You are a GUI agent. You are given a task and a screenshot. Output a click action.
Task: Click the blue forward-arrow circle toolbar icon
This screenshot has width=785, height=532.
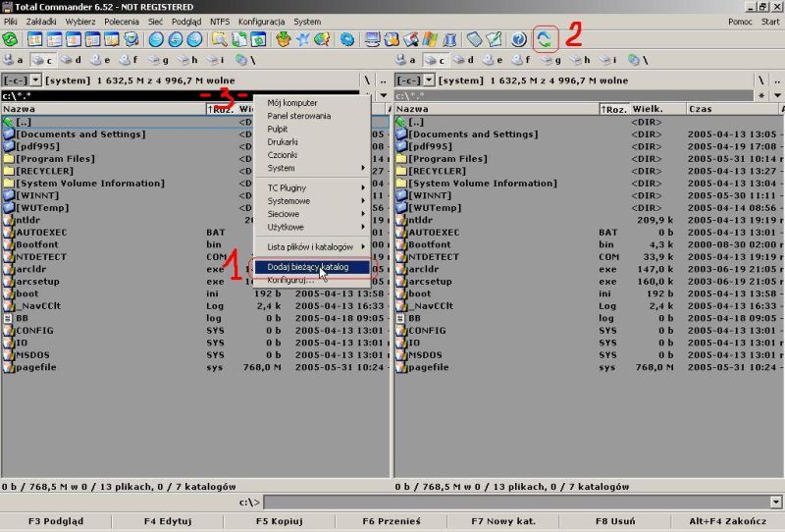pyautogui.click(x=194, y=39)
